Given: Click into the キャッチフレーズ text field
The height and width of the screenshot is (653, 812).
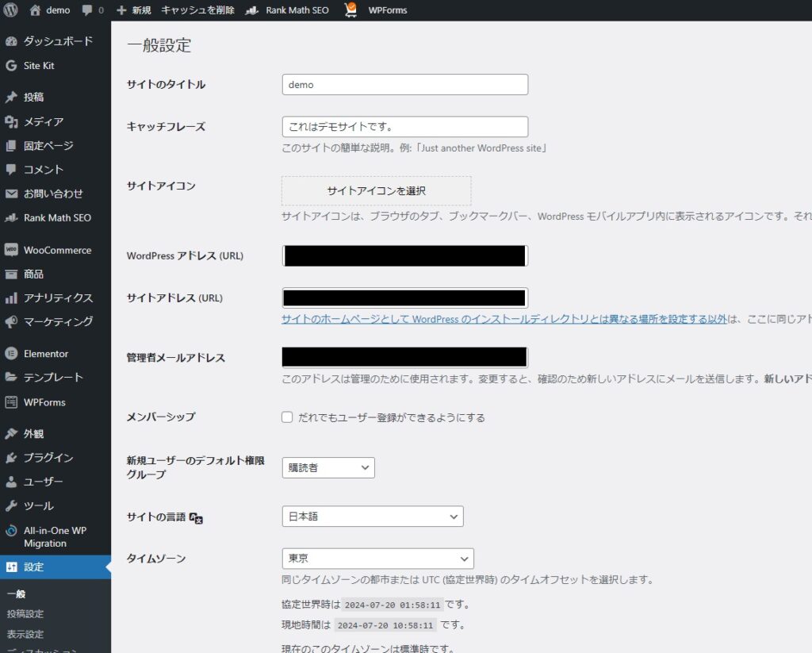Looking at the screenshot, I should (x=404, y=127).
